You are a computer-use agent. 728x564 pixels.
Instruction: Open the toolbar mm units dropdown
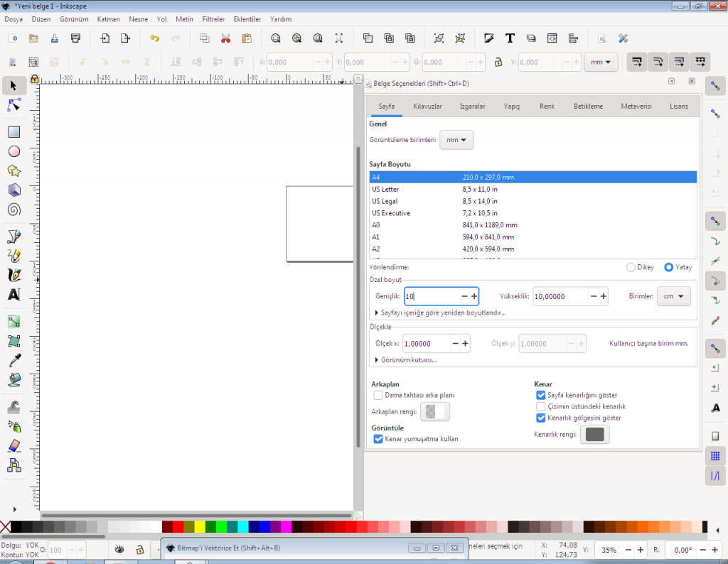(601, 62)
